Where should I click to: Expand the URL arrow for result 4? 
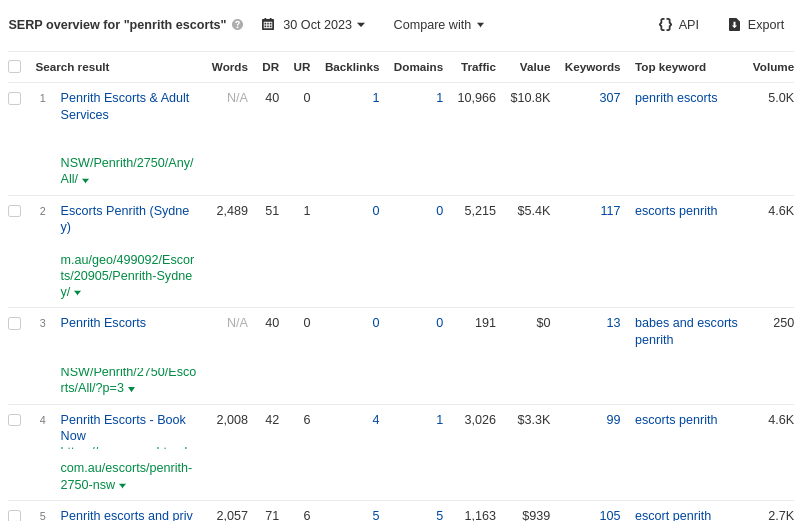(x=123, y=486)
